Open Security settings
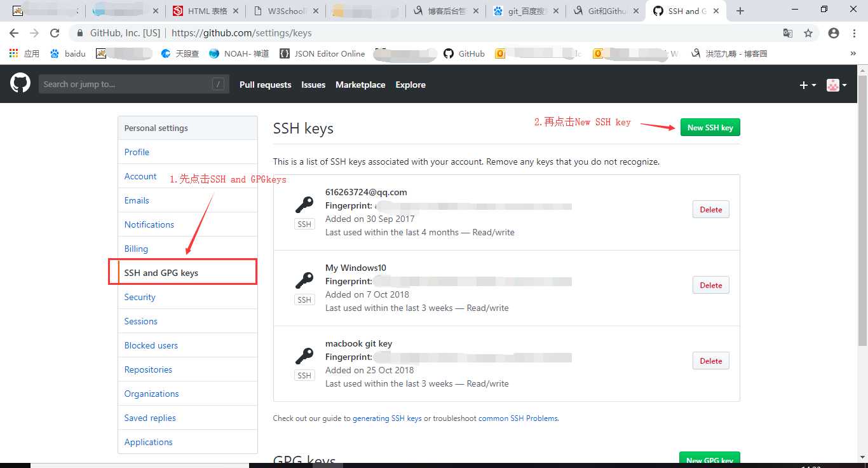 point(187,297)
